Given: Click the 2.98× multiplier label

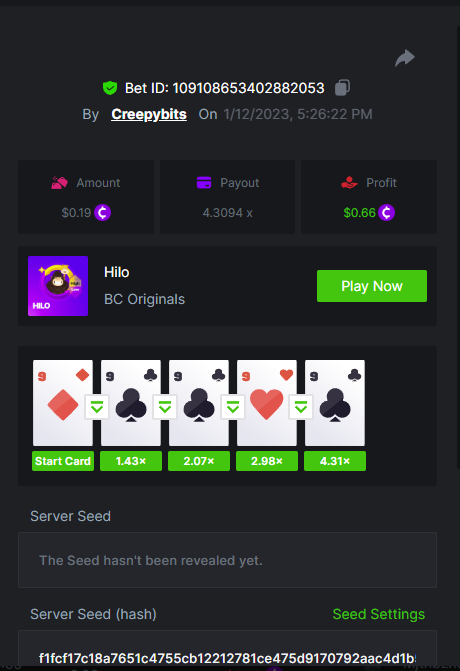Looking at the screenshot, I should (267, 461).
